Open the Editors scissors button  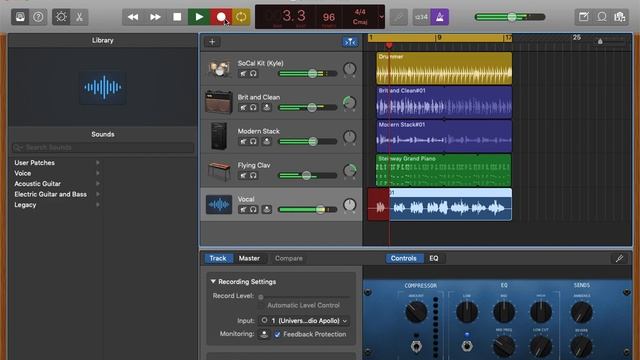pos(79,17)
